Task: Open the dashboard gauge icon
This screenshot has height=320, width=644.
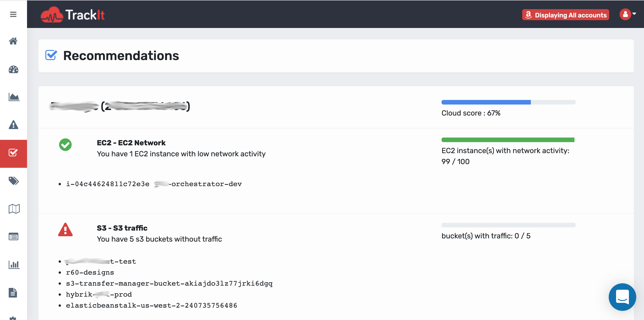Action: (x=14, y=69)
